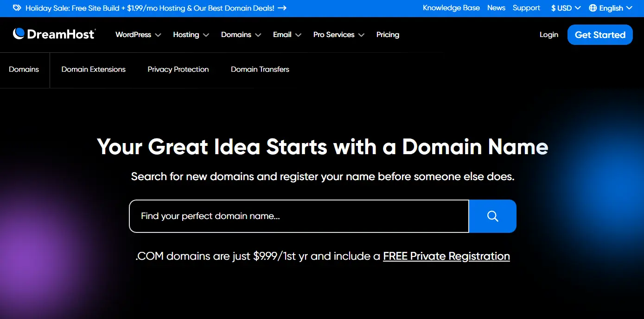Click the FREE Private Registration link
This screenshot has height=319, width=644.
coord(446,256)
